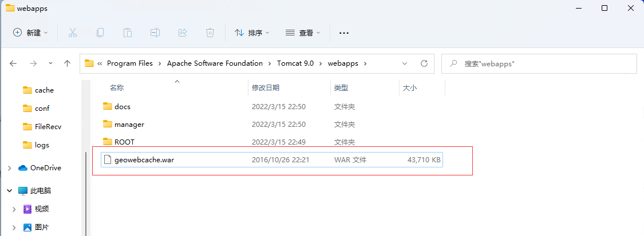This screenshot has height=236, width=644.
Task: Refresh the webapps folder view
Action: pos(425,63)
